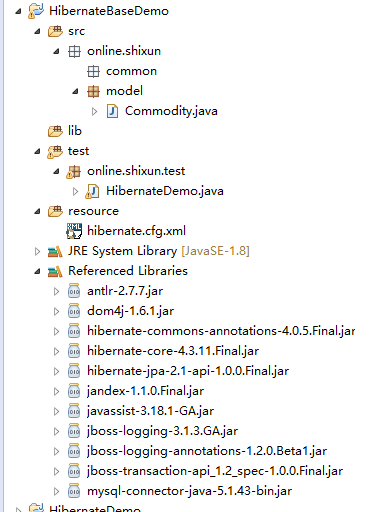389x512 pixels.
Task: Click the jboss-logging-annotations jar icon
Action: point(74,451)
